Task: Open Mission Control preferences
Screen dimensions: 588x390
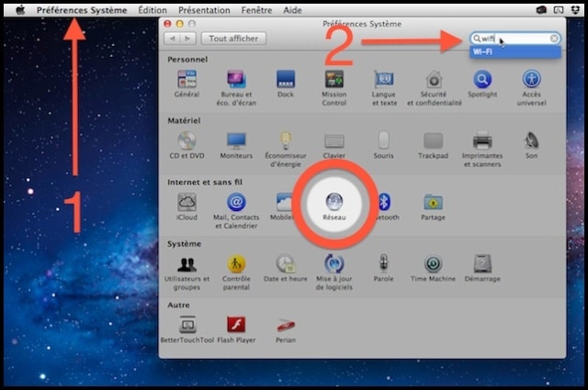Action: (334, 88)
